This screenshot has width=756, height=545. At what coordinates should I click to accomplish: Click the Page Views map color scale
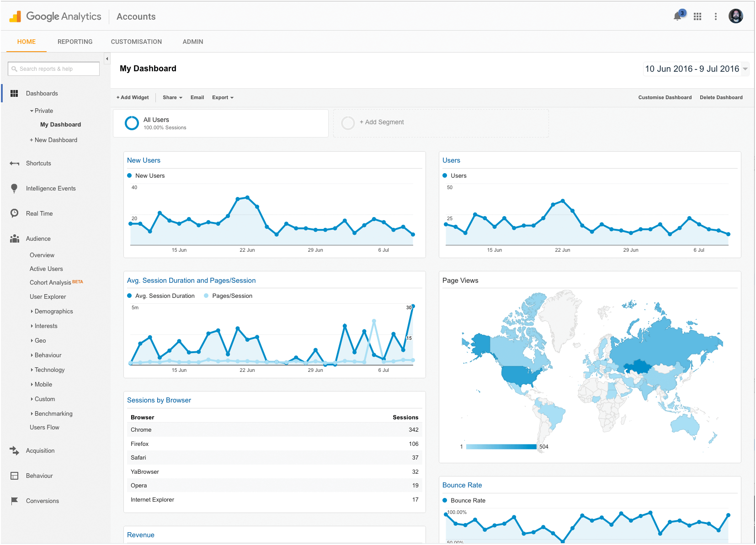click(x=501, y=447)
